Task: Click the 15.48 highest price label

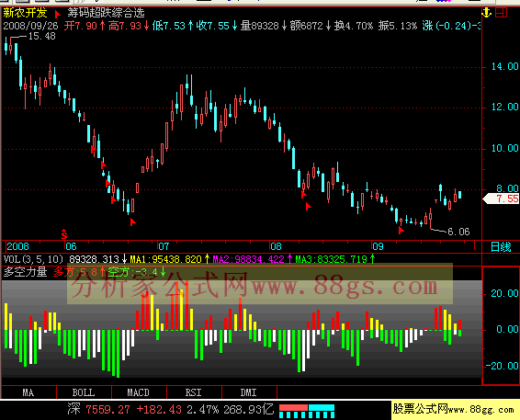Action: coord(41,36)
